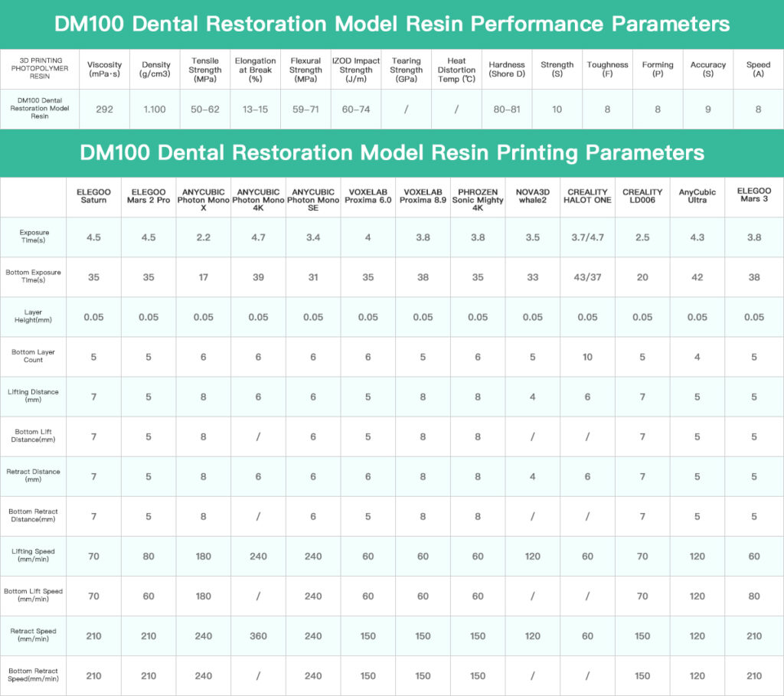Click the Performance Parameters title banner
Screen dimensions: 784x696
pos(392,24)
